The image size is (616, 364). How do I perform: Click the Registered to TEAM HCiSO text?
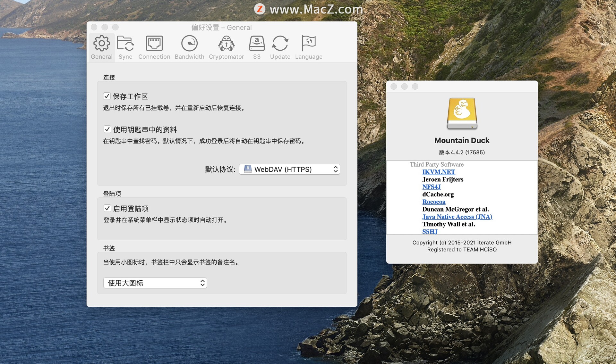pos(462,250)
